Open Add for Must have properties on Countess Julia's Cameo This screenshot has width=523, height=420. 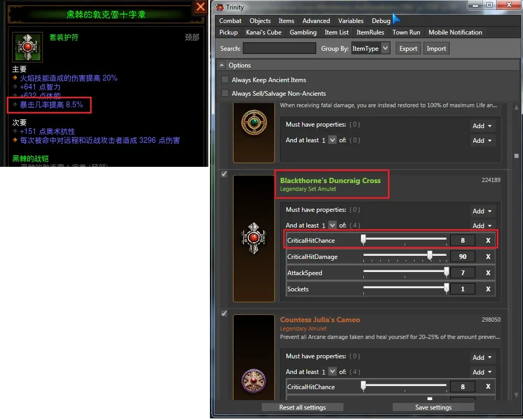[482, 357]
